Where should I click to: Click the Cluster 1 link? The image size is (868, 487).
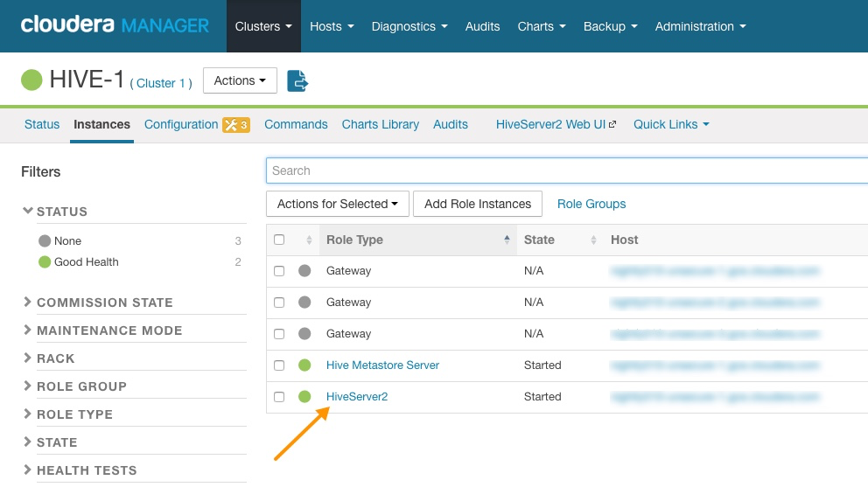[161, 83]
